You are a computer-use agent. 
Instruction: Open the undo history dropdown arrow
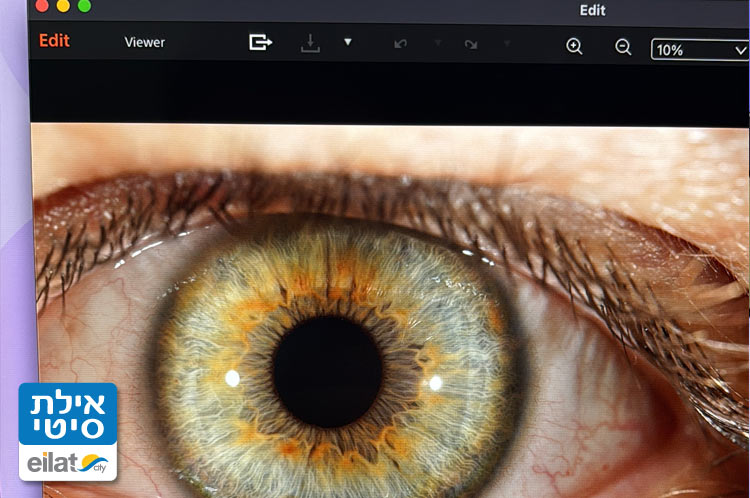pyautogui.click(x=437, y=44)
